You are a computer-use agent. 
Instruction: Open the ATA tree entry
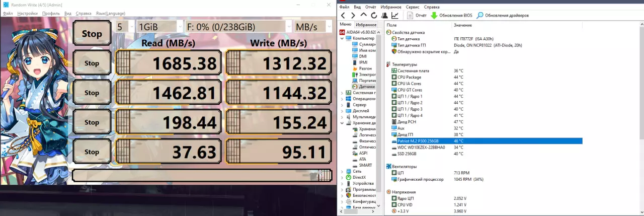tap(359, 159)
